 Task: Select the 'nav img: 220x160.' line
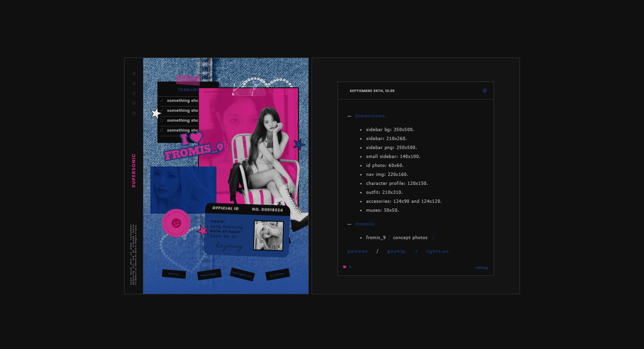(x=387, y=174)
